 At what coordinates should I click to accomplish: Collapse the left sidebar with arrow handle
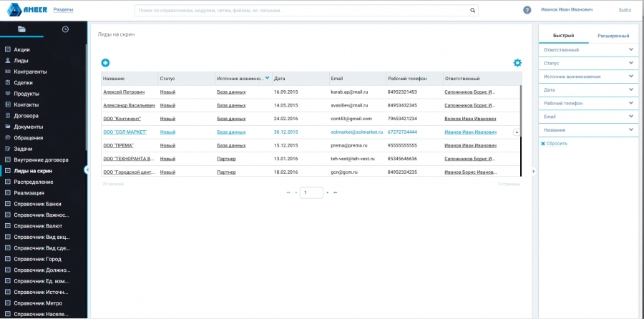click(86, 170)
